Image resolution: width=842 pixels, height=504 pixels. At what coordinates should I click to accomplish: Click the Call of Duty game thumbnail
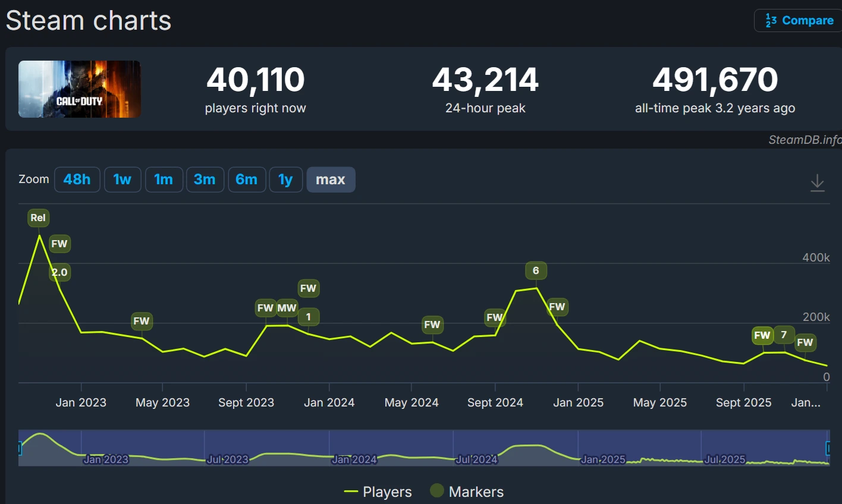[x=80, y=89]
